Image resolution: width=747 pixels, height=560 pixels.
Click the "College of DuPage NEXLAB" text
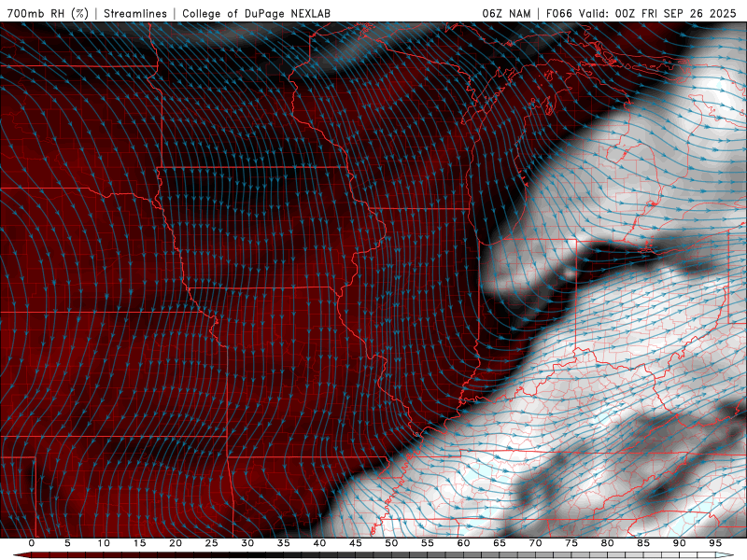(256, 13)
